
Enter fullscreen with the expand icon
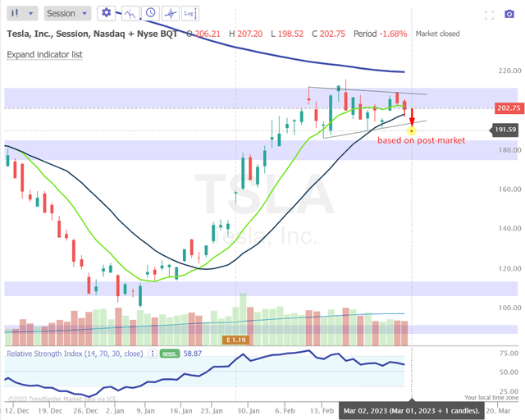coord(489,15)
